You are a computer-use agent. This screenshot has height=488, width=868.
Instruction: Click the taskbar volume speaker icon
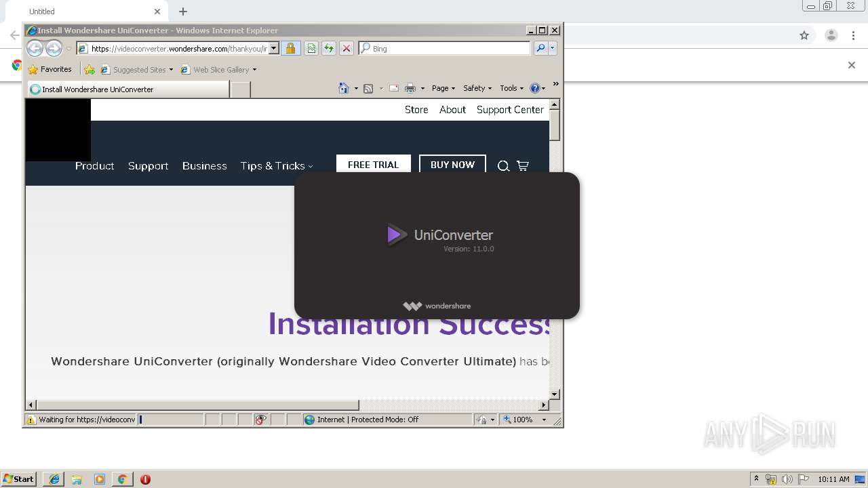pos(787,479)
